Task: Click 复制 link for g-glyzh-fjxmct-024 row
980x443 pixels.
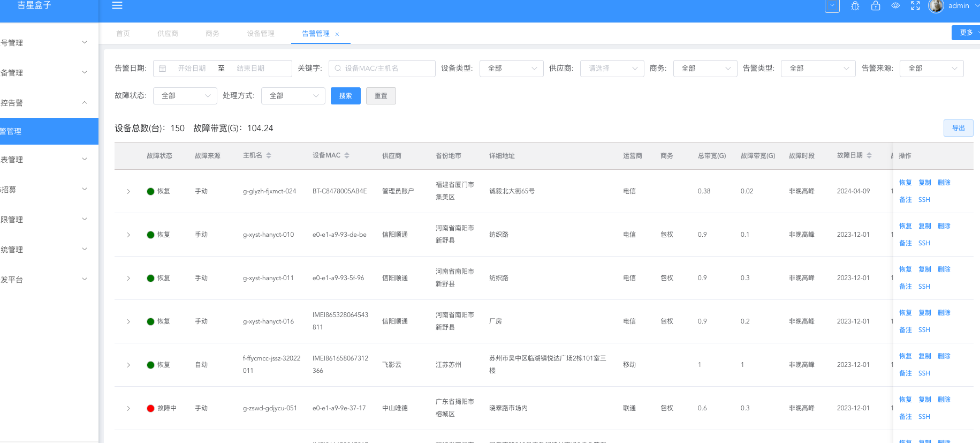Action: [x=925, y=183]
